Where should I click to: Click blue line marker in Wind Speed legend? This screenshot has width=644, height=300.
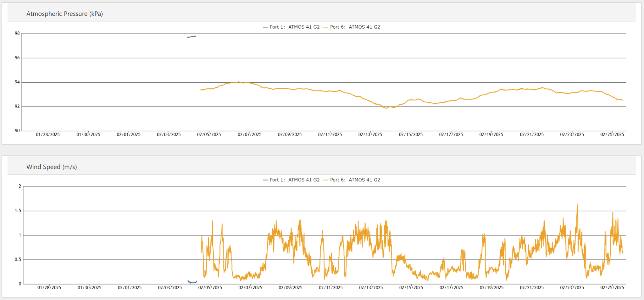[x=265, y=180]
